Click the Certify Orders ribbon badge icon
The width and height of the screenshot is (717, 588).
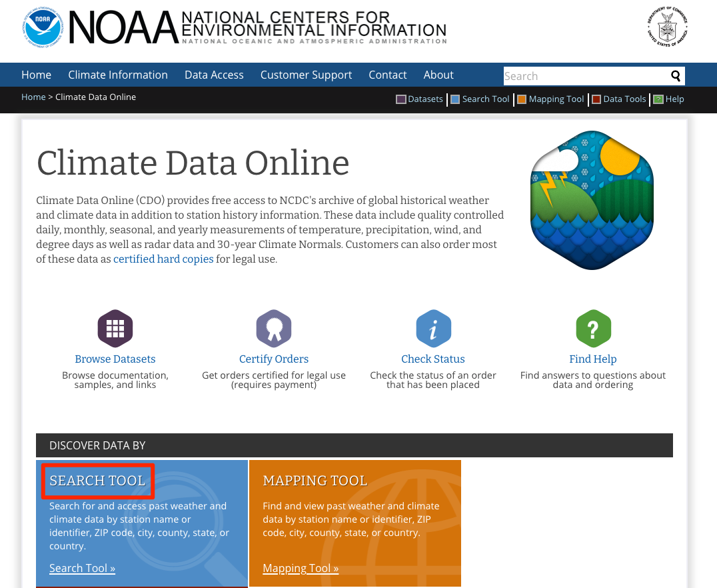pos(274,329)
